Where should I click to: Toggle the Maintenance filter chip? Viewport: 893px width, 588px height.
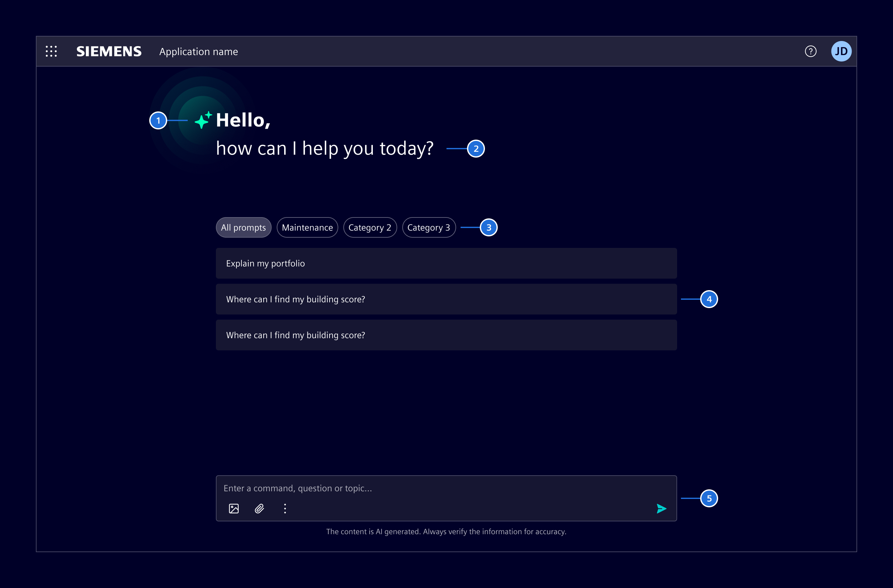pos(307,227)
